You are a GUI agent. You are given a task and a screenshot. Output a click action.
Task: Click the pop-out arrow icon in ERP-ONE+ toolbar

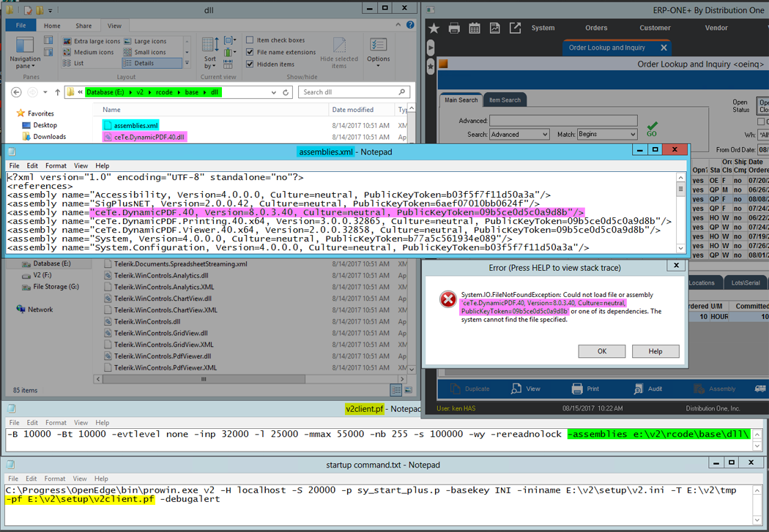[515, 29]
